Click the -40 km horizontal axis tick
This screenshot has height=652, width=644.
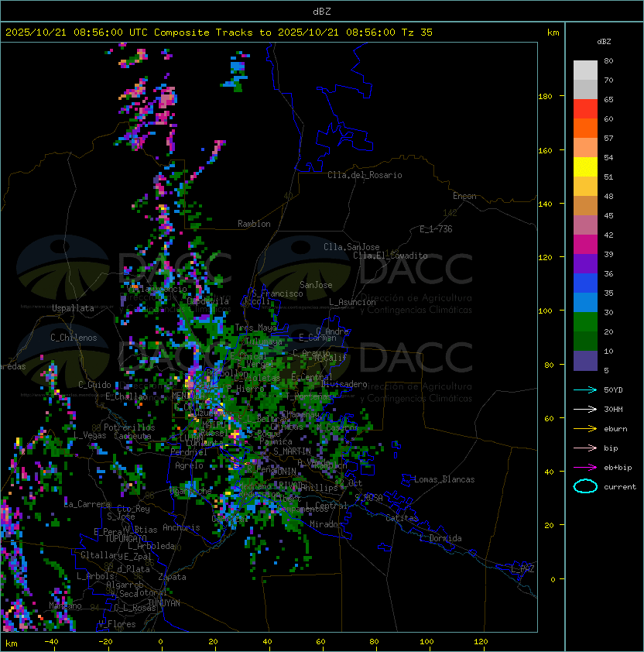(51, 642)
